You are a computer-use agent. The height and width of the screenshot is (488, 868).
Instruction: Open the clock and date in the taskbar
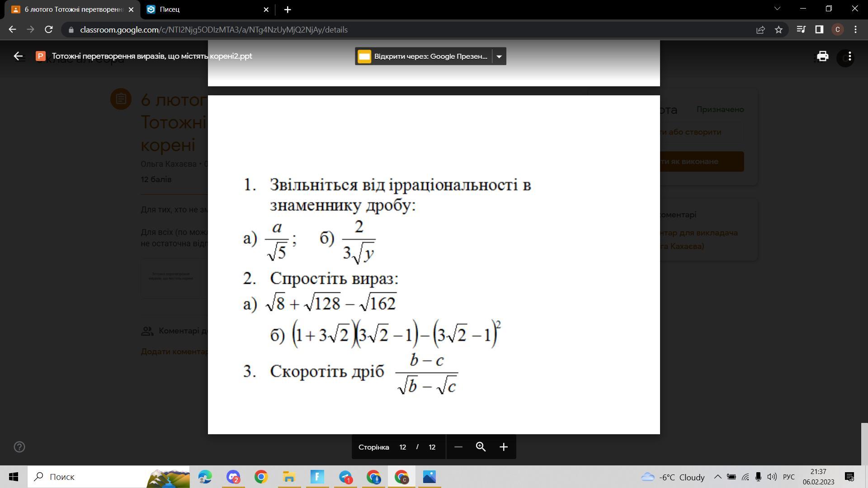click(819, 477)
